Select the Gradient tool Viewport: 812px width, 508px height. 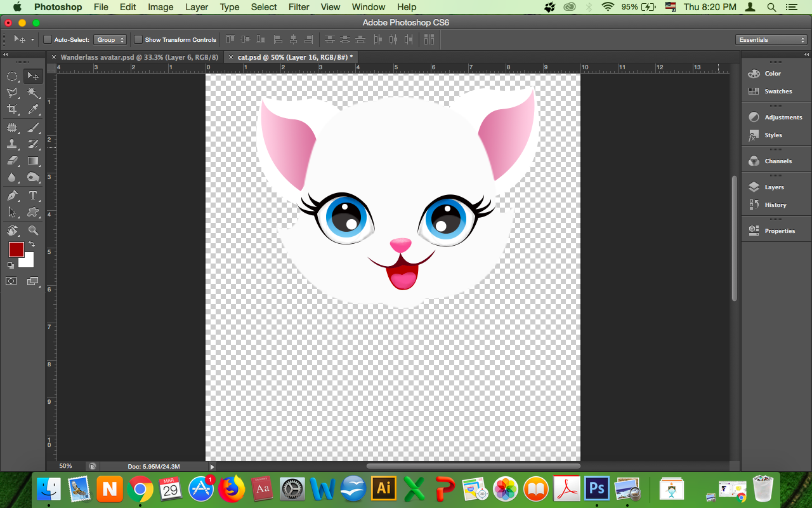(33, 161)
